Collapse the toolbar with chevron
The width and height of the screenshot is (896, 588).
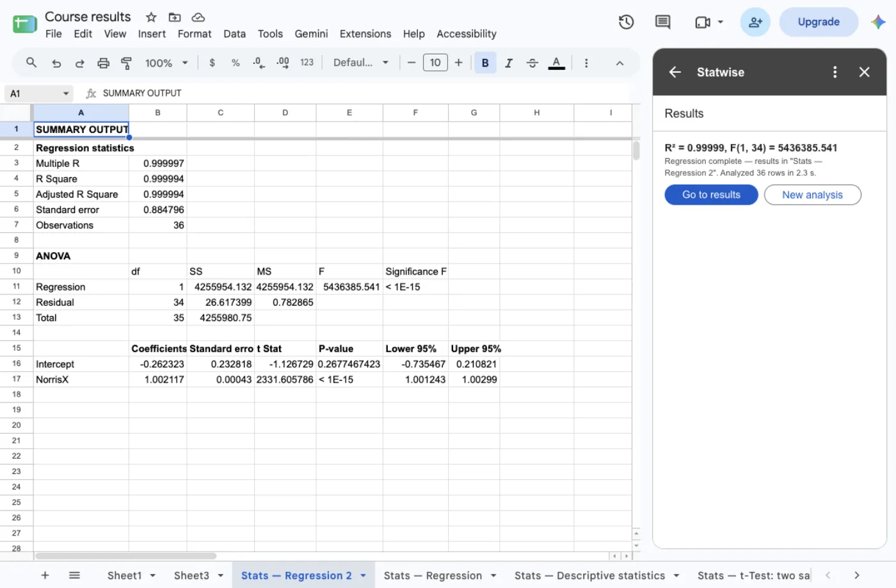(619, 63)
